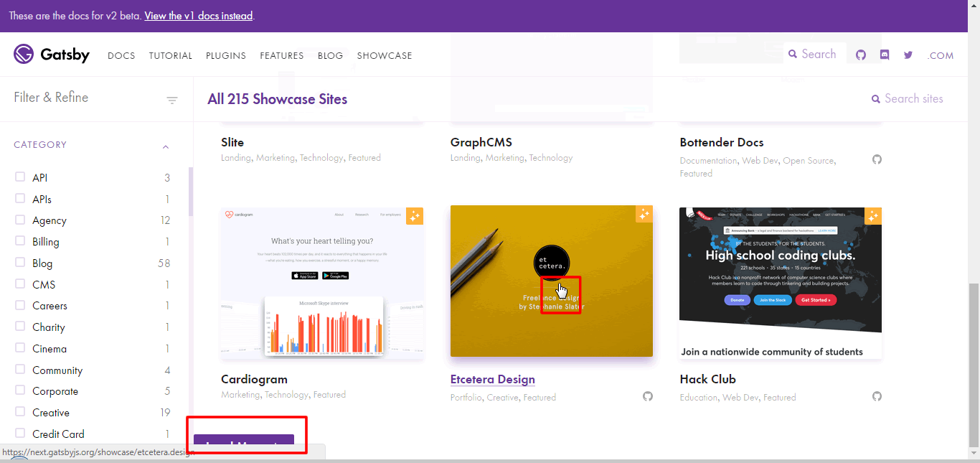Screen dimensions: 980x463
Task: Click featured star badge on Cardiogram
Action: coord(415,216)
